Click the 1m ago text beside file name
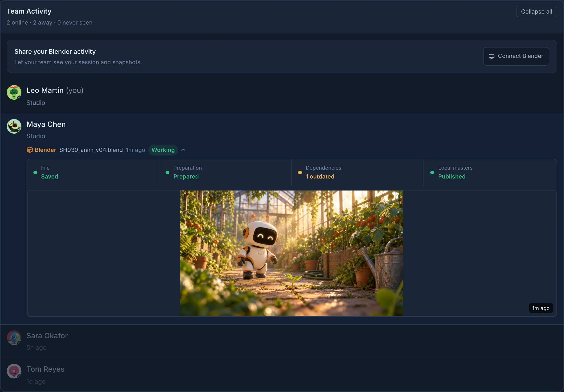This screenshot has height=392, width=564. point(136,150)
